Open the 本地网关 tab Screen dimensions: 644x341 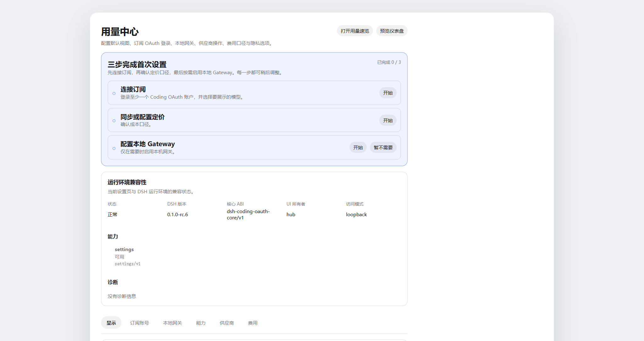coord(172,323)
